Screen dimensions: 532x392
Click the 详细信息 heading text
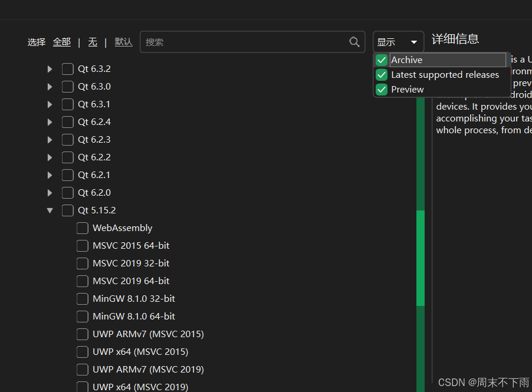click(455, 39)
